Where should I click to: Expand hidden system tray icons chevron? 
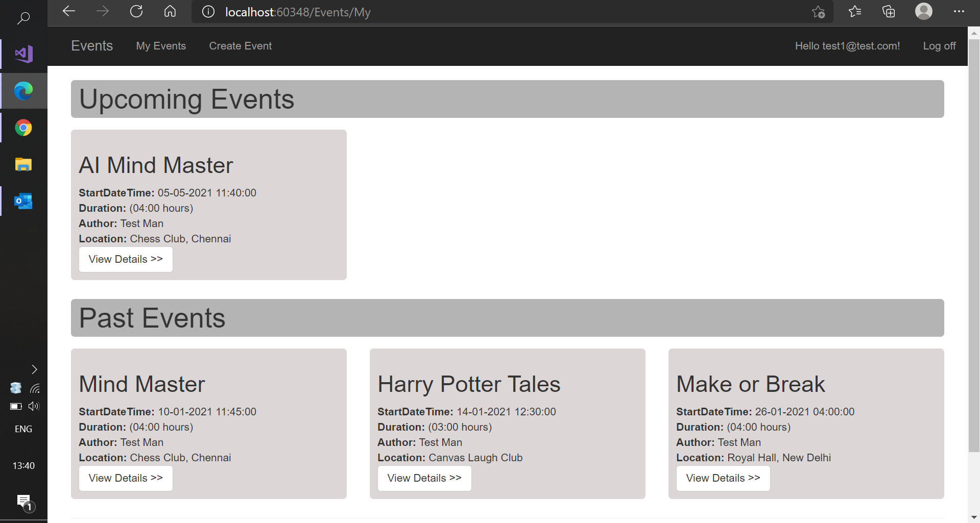[x=34, y=369]
